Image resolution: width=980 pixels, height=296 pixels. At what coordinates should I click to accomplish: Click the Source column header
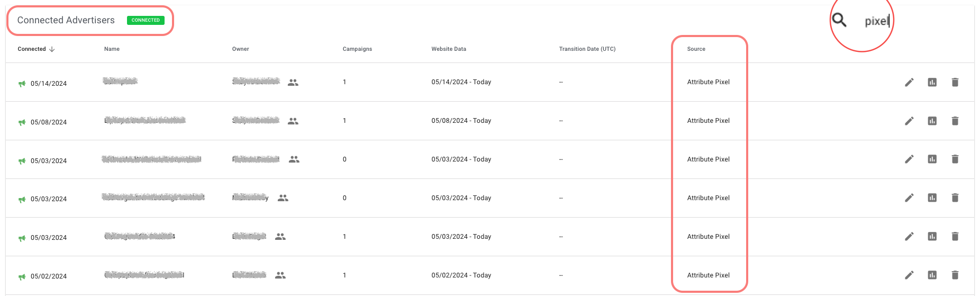[x=696, y=49]
